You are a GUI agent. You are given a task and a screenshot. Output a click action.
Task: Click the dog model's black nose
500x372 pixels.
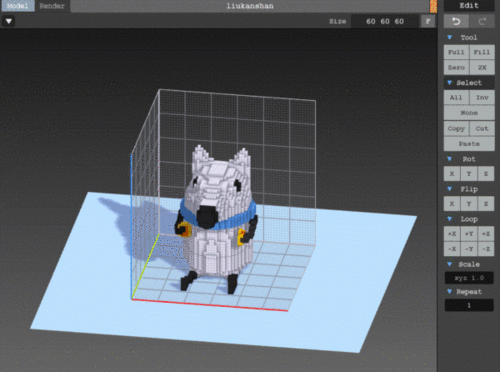coord(207,217)
